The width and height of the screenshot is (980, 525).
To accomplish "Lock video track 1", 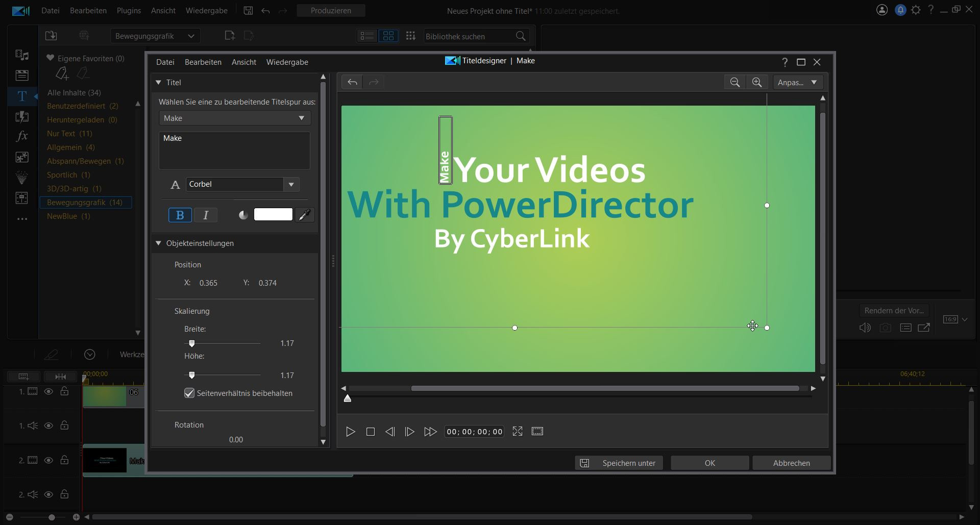I will (x=64, y=391).
